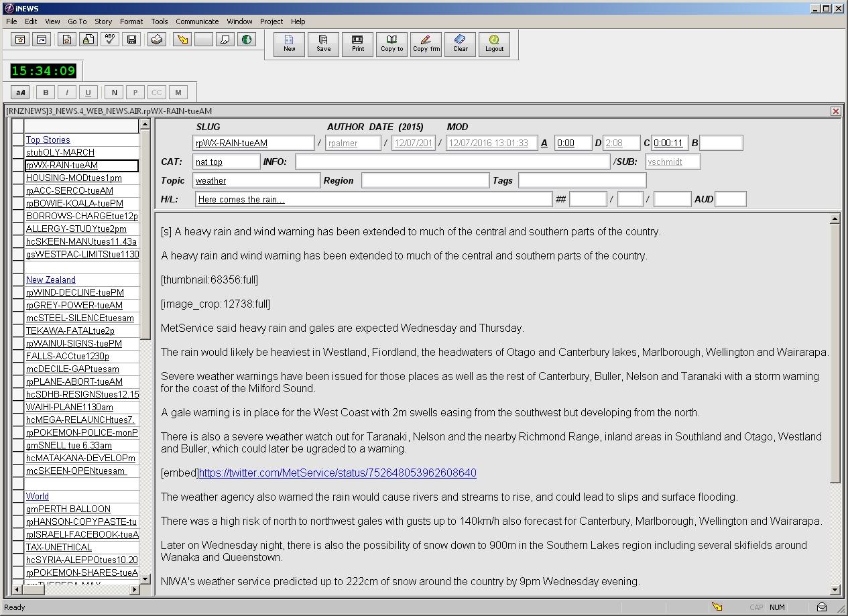Select the Save disk icon on the toolbar
Image resolution: width=848 pixels, height=616 pixels.
pos(131,39)
